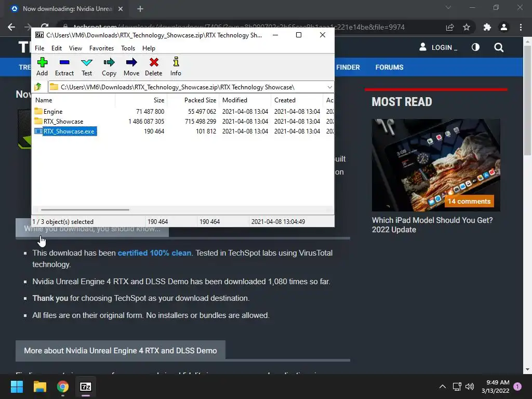Click the iPad article thumbnail image
This screenshot has width=532, height=399.
pyautogui.click(x=436, y=165)
